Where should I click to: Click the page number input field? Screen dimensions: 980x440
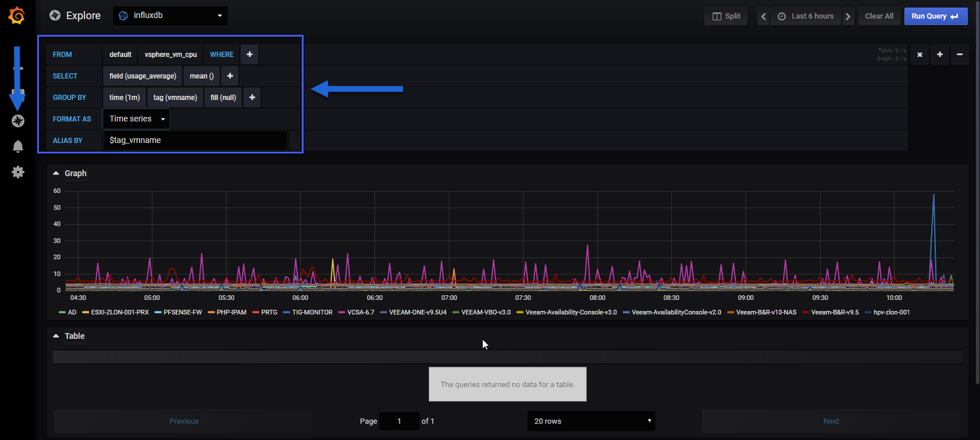coord(399,421)
